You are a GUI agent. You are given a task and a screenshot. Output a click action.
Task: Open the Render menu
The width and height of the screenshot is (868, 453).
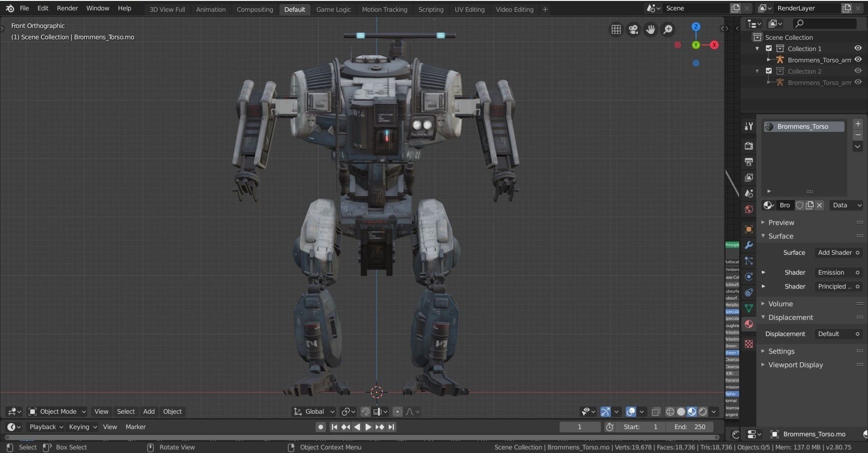pyautogui.click(x=67, y=8)
